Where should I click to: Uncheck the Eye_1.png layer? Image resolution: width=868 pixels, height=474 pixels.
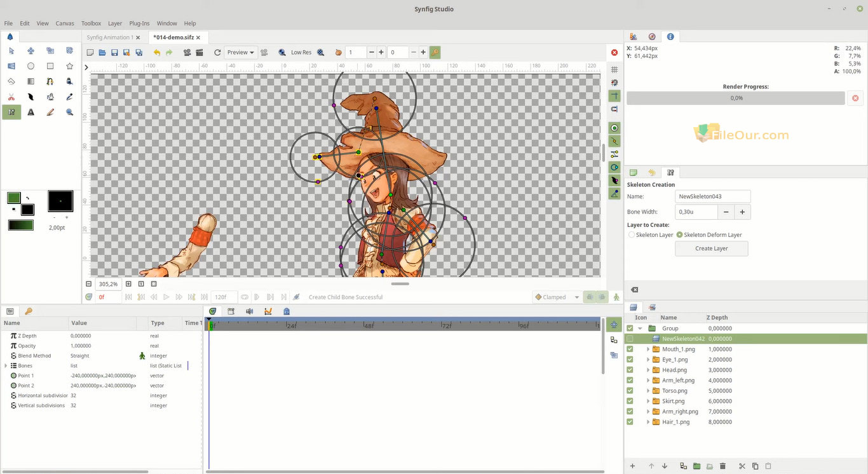tap(630, 360)
